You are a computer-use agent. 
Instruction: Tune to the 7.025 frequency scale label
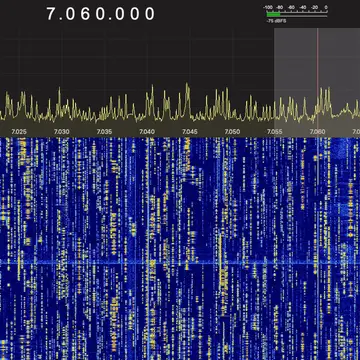pyautogui.click(x=19, y=132)
